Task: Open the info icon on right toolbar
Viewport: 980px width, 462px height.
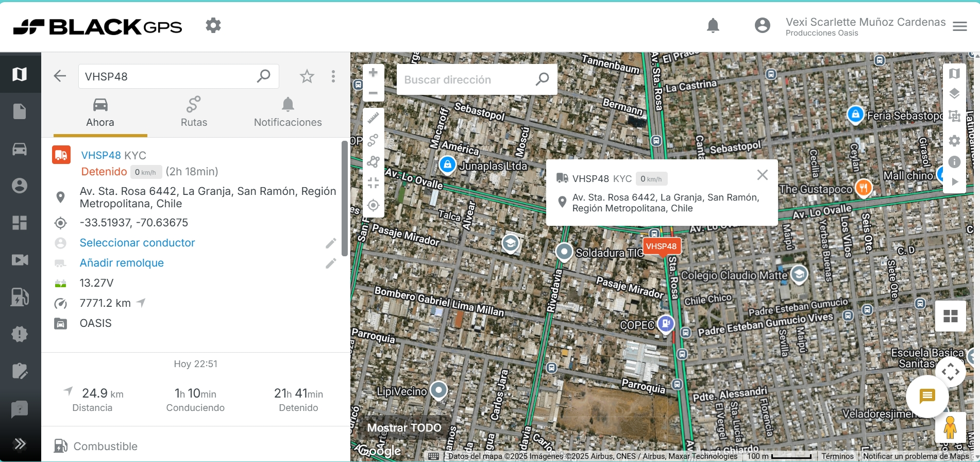Action: pyautogui.click(x=954, y=162)
